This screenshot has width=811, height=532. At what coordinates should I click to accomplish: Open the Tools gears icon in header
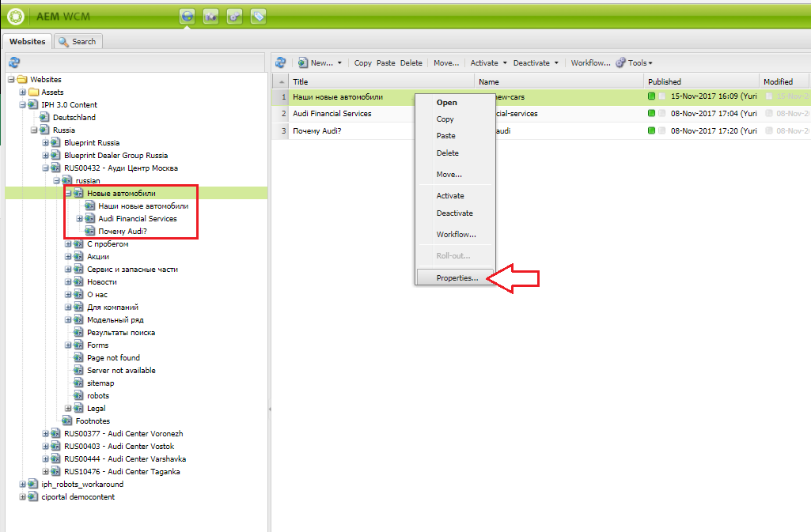234,17
